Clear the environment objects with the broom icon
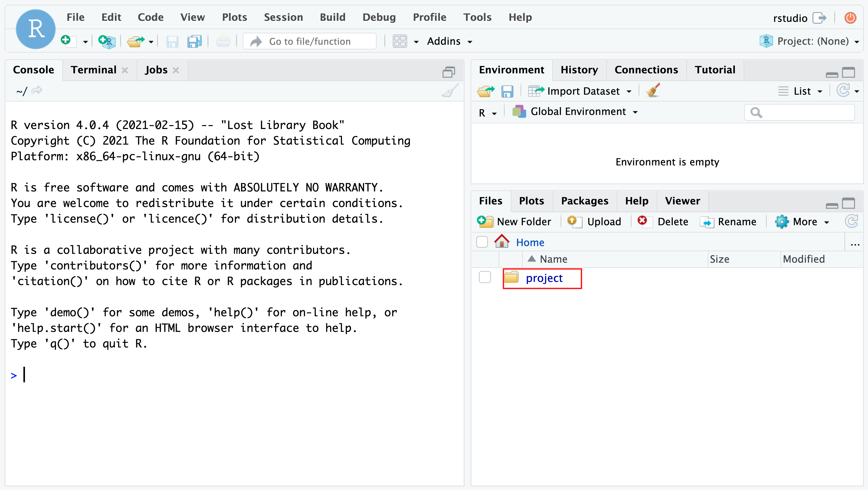 653,91
